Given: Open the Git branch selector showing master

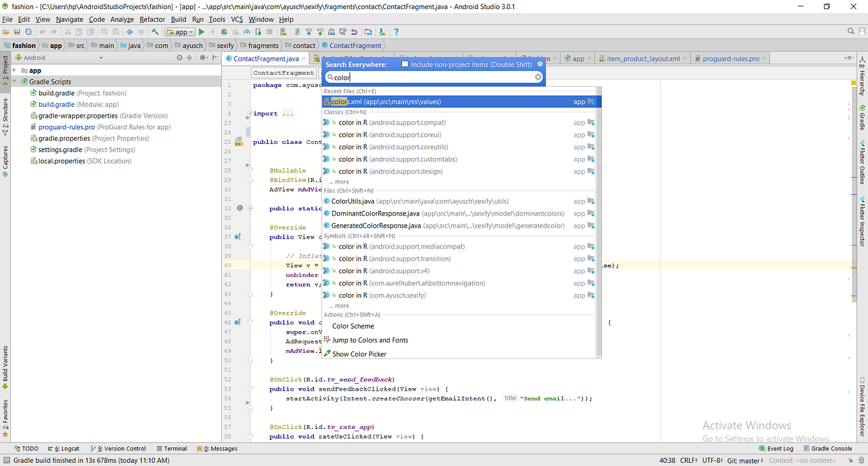Looking at the screenshot, I should pyautogui.click(x=745, y=460).
